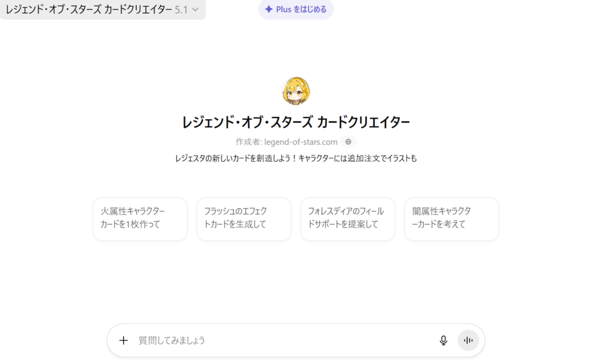Click the レジェスタの新しいカード description text
The width and height of the screenshot is (590, 364).
tap(296, 158)
